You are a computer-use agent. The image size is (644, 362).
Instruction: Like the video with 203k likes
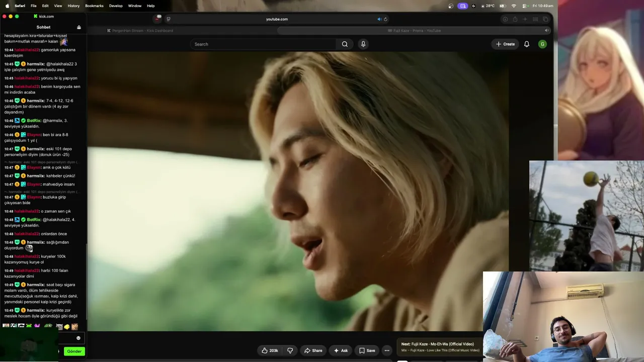tap(270, 350)
